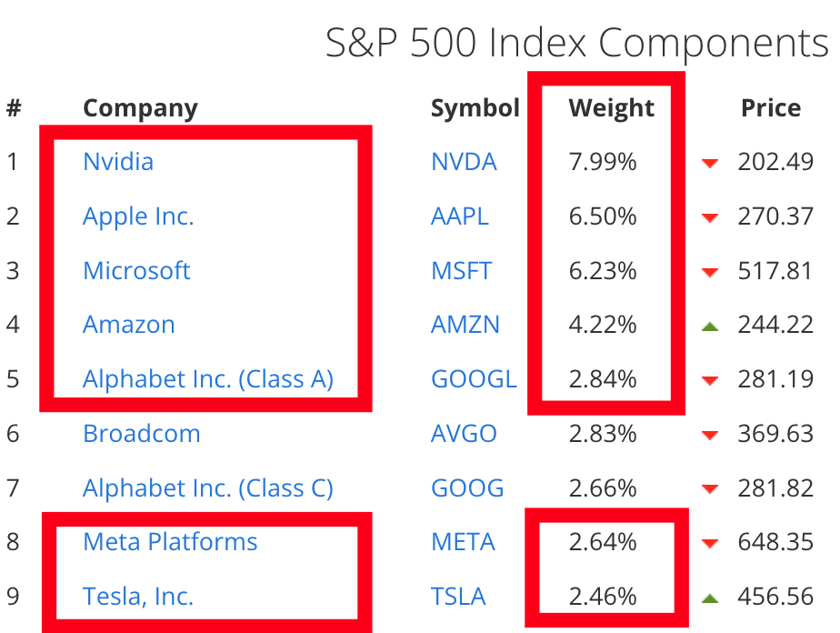
Task: Click Alphabet Inc. (Class C) link
Action: coord(208,488)
